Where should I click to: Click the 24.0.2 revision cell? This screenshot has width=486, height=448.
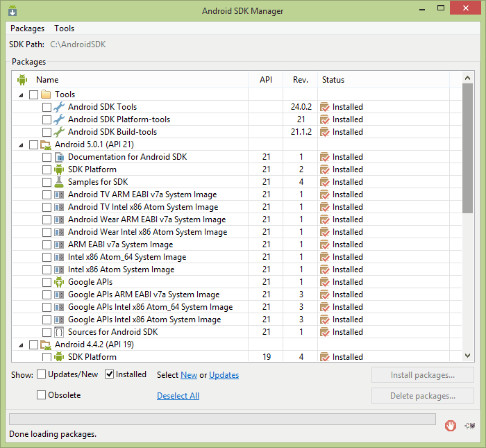pyautogui.click(x=301, y=107)
